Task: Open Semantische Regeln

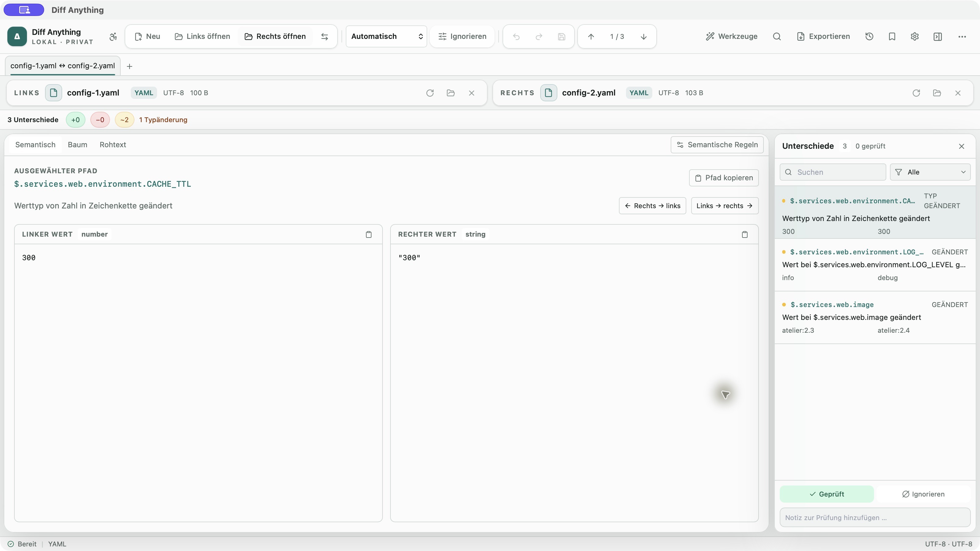Action: [x=717, y=145]
